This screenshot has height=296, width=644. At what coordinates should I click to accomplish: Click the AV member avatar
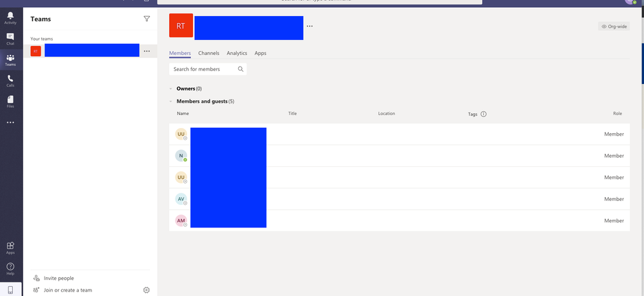181,199
